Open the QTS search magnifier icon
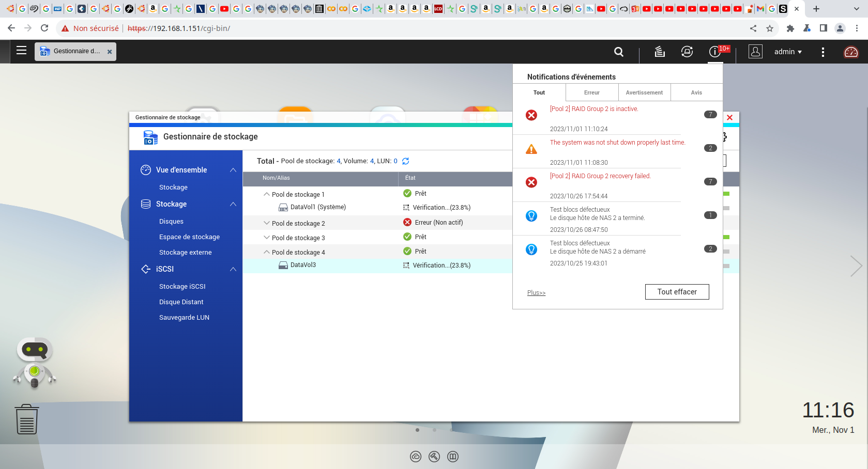868x469 pixels. (618, 52)
